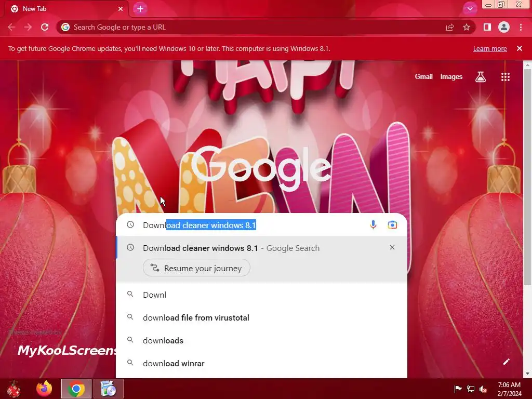This screenshot has width=532, height=399.
Task: Choose the 'Downl' search suggestion
Action: pos(262,295)
